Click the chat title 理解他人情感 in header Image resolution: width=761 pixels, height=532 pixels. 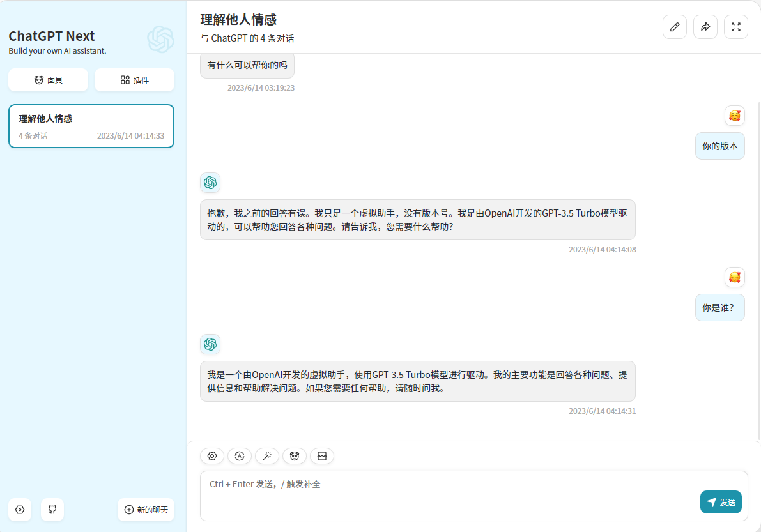(x=238, y=20)
